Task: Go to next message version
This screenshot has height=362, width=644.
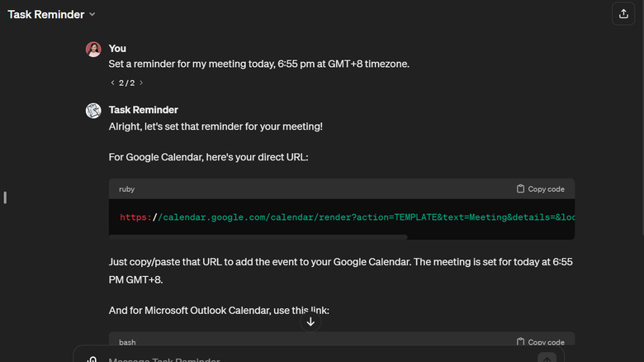Action: pos(141,83)
